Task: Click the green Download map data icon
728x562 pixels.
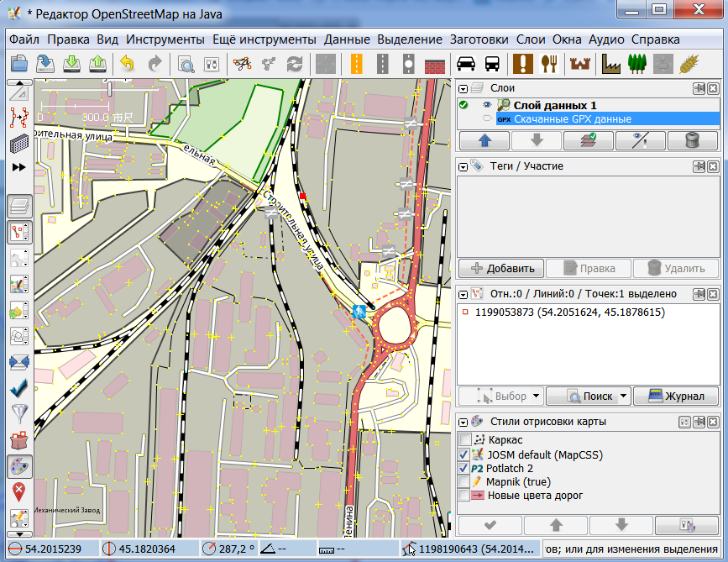Action: (x=71, y=63)
